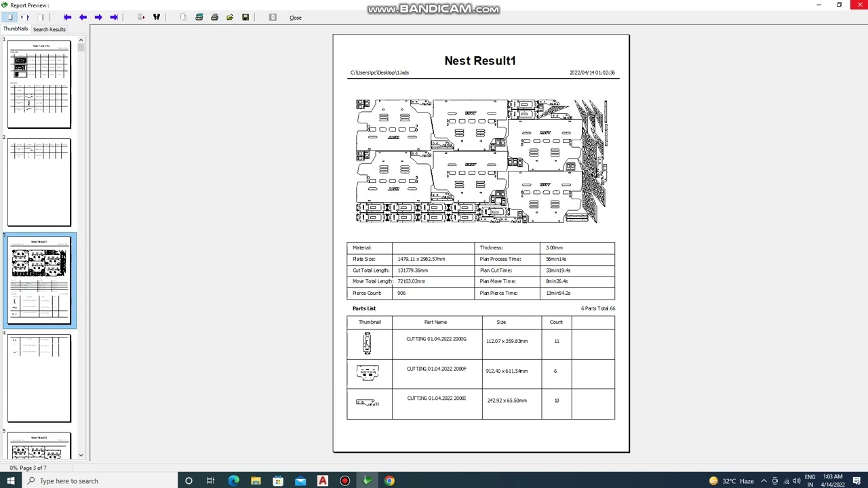The image size is (868, 488).
Task: Click the size 112.07 x 359.83mm cell
Action: 507,341
